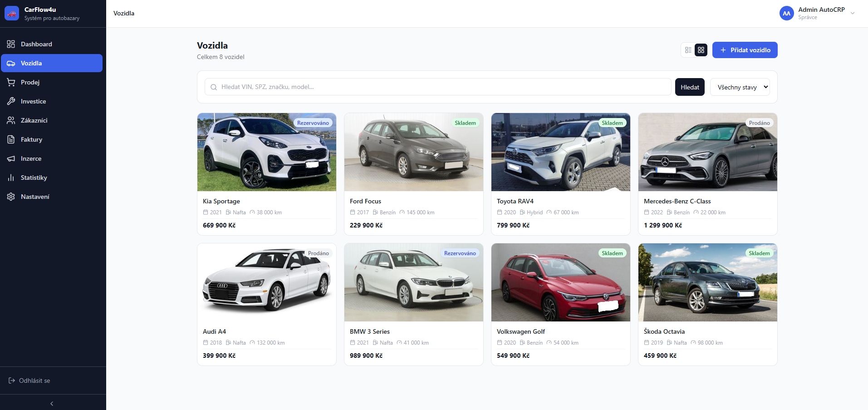Open the Ford Focus photo

(x=414, y=152)
